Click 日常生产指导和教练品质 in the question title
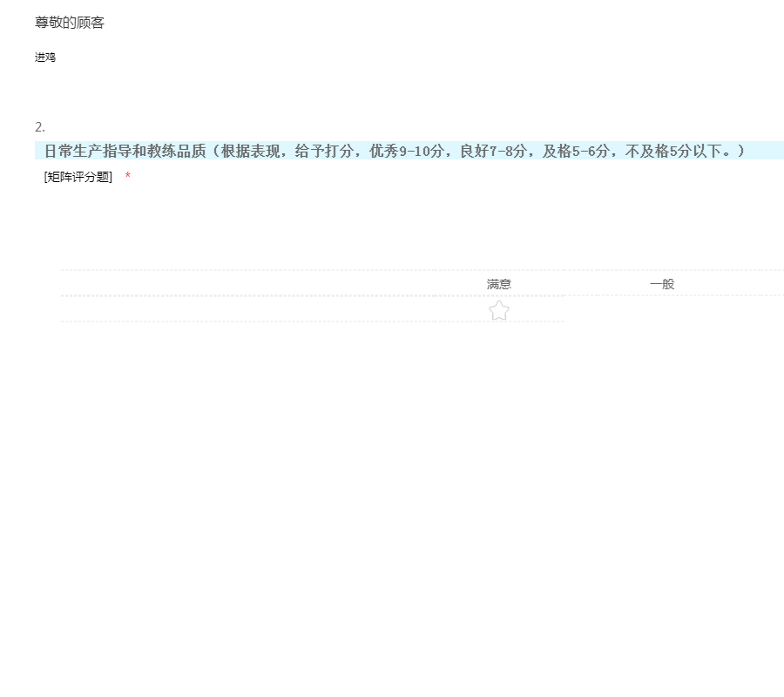This screenshot has width=784, height=697. (x=125, y=151)
